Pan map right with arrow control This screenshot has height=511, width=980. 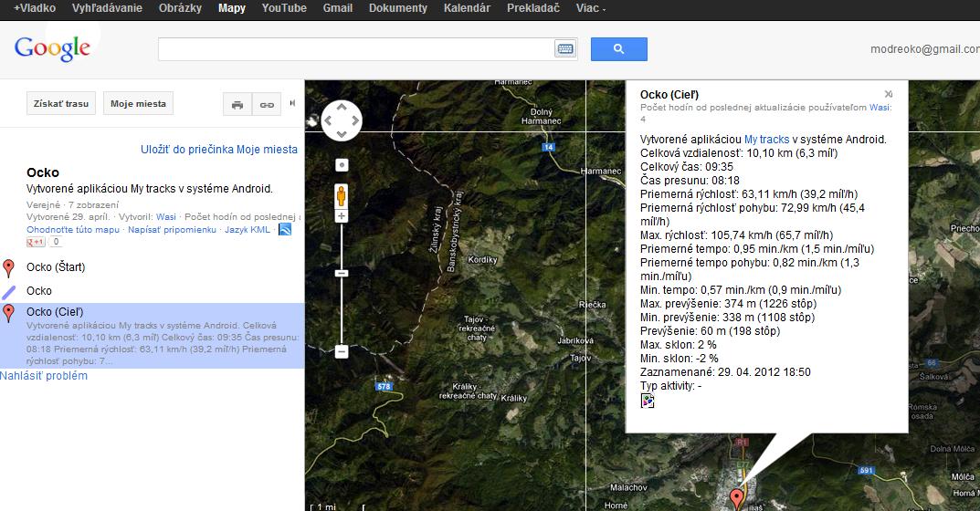point(354,120)
